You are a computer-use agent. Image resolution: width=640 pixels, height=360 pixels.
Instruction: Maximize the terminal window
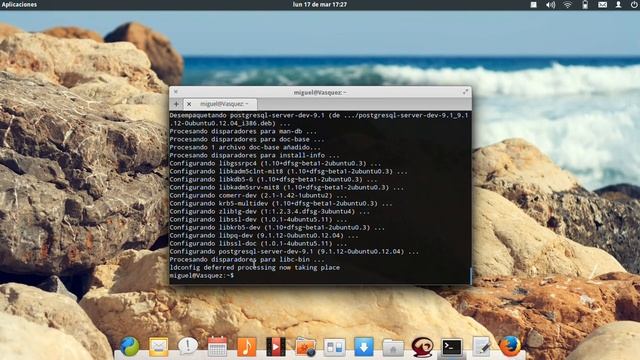465,92
